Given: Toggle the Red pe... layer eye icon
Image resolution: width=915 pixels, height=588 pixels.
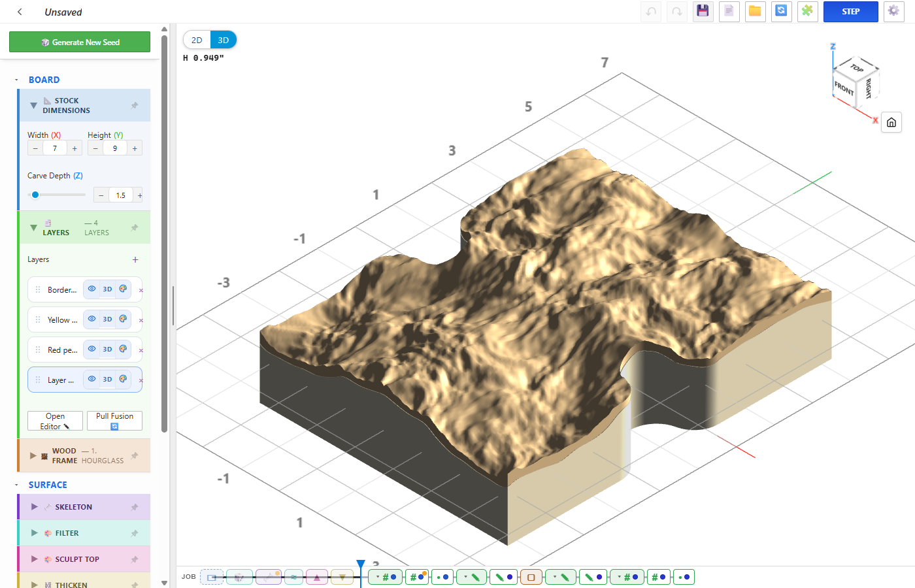Looking at the screenshot, I should coord(92,349).
